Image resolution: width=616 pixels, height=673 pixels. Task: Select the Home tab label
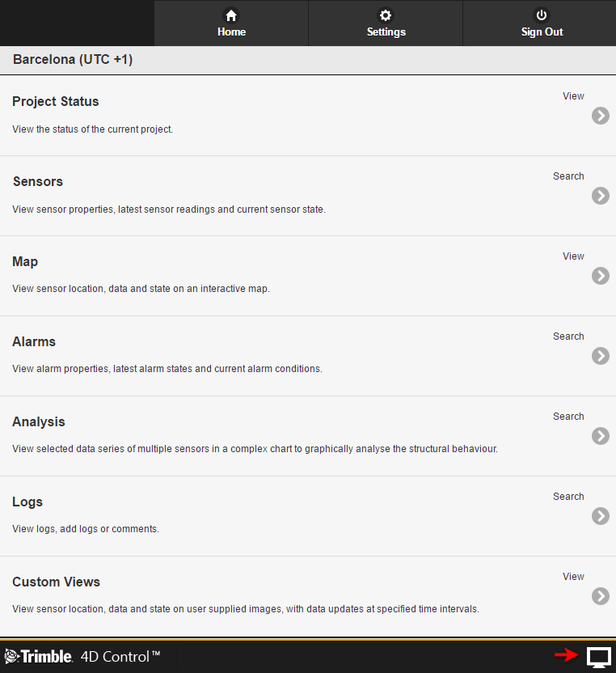click(231, 32)
